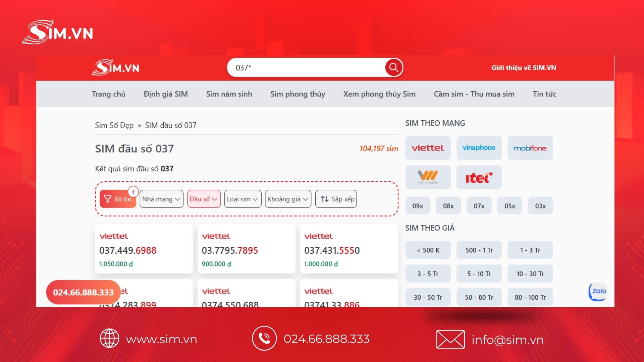Click the search magnifier icon

[x=393, y=68]
